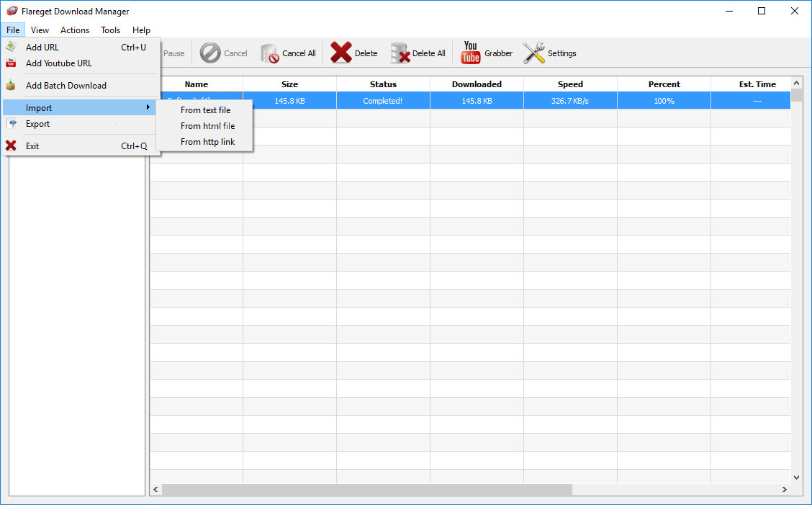812x505 pixels.
Task: Click the Completed! status cell
Action: click(383, 101)
